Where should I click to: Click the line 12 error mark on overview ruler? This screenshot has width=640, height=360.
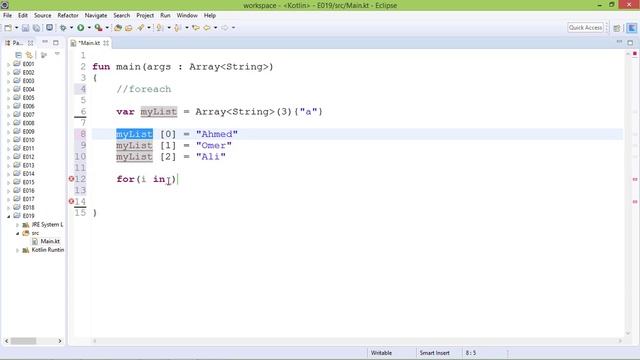635,179
